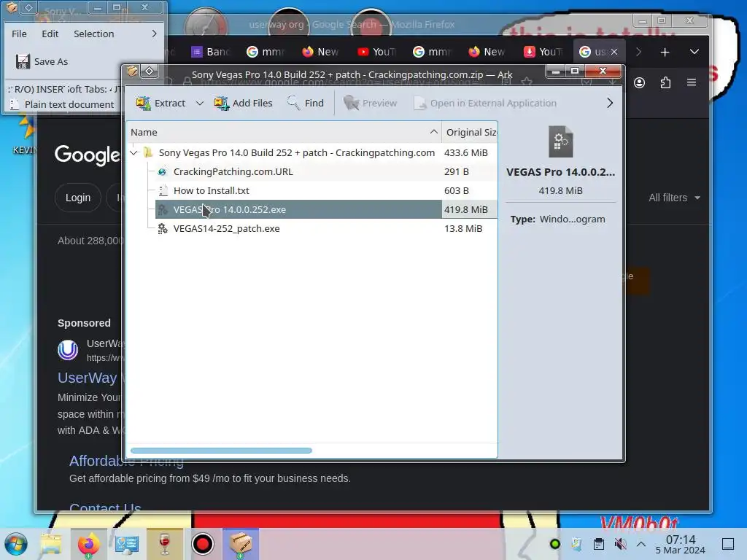The image size is (747, 560).
Task: Open the Band tab in Firefox
Action: tap(211, 52)
